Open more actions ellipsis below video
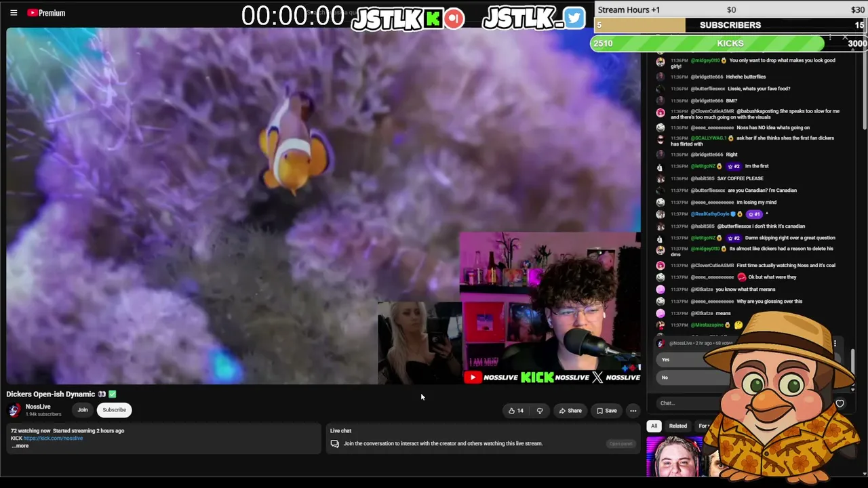This screenshot has height=488, width=868. click(633, 411)
